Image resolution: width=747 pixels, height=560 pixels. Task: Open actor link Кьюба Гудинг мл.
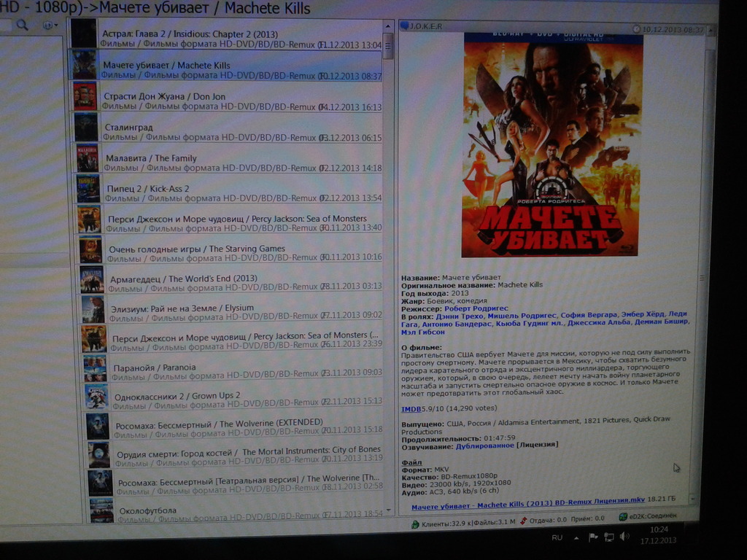pyautogui.click(x=529, y=323)
